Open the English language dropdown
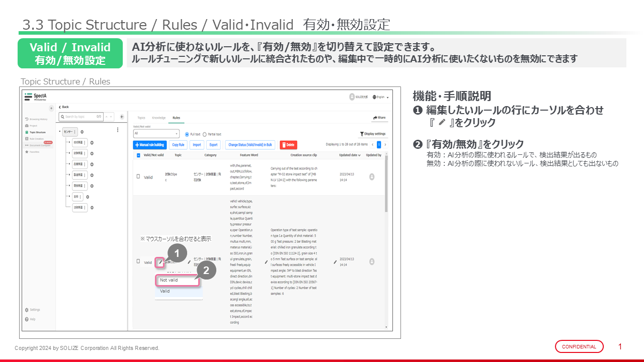The image size is (644, 362). pyautogui.click(x=381, y=97)
